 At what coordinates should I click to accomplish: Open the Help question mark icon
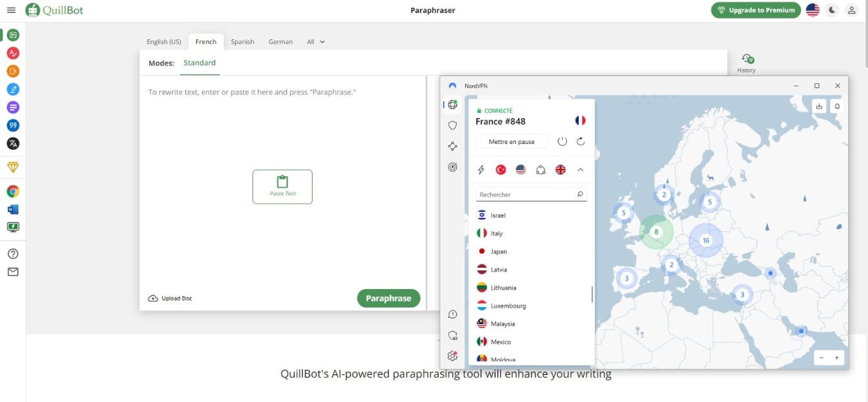click(13, 254)
